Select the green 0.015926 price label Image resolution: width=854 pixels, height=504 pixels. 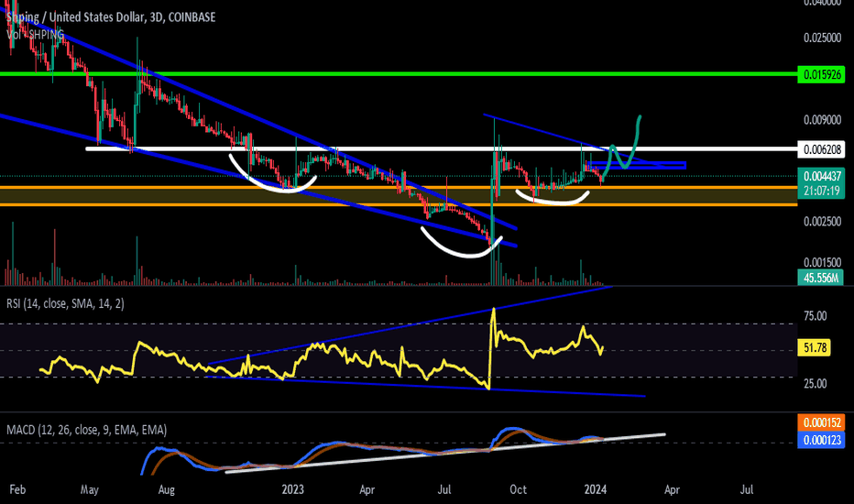pyautogui.click(x=821, y=74)
